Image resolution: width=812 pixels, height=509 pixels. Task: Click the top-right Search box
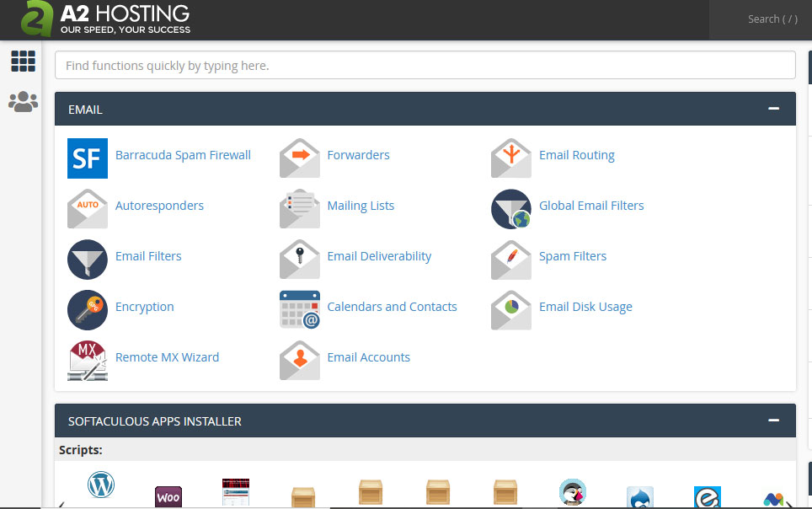tap(761, 19)
